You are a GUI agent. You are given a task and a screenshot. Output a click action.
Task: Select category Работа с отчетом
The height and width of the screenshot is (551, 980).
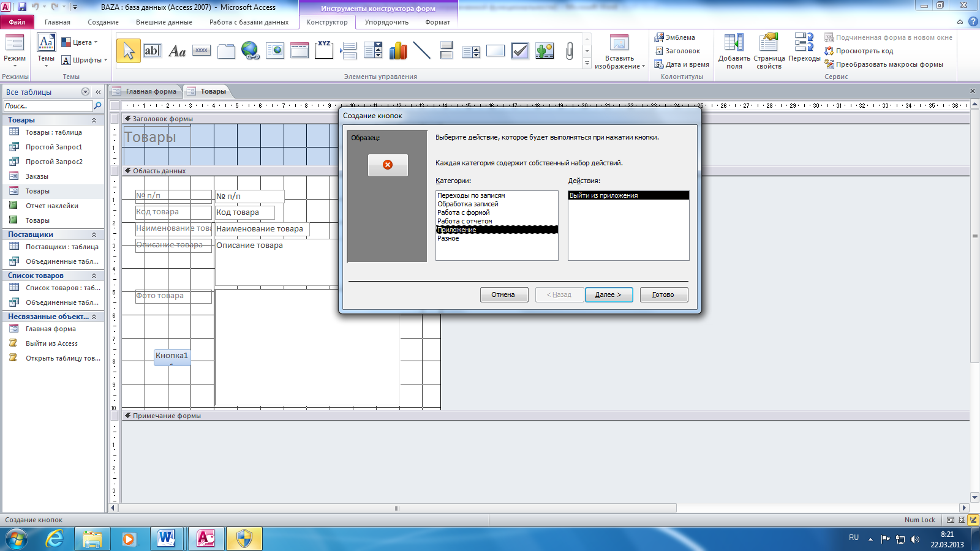coord(497,221)
